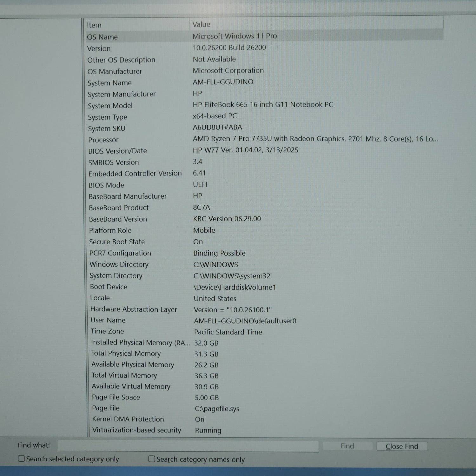Click the Item column header

click(94, 25)
